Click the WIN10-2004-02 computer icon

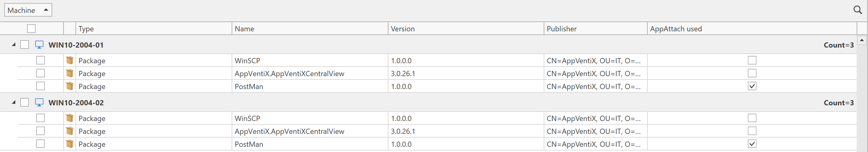pyautogui.click(x=39, y=103)
